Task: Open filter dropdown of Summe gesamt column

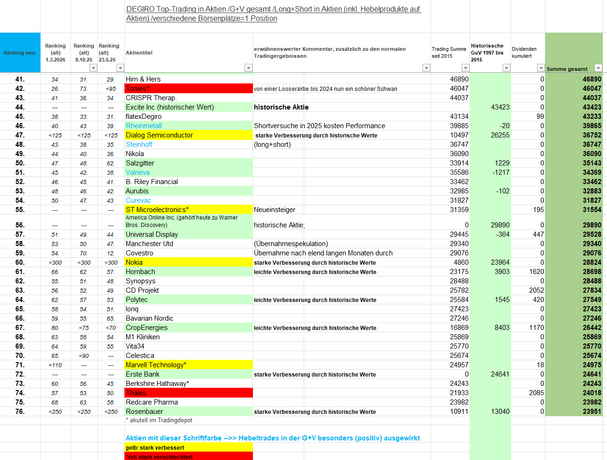Action: 598,68
